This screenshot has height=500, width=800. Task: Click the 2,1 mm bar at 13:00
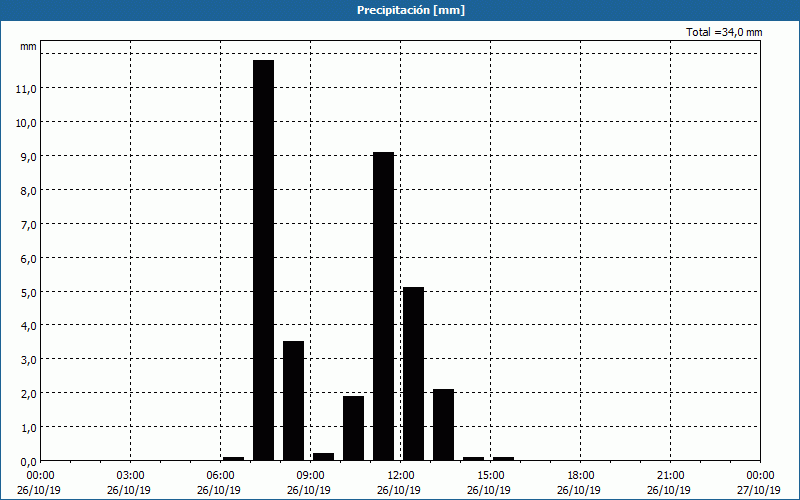[443, 424]
